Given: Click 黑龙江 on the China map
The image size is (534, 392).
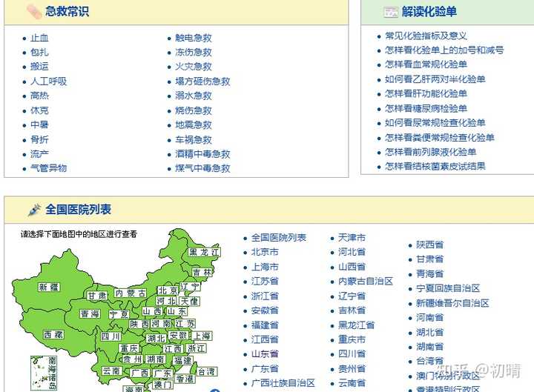Looking at the screenshot, I should (x=203, y=253).
